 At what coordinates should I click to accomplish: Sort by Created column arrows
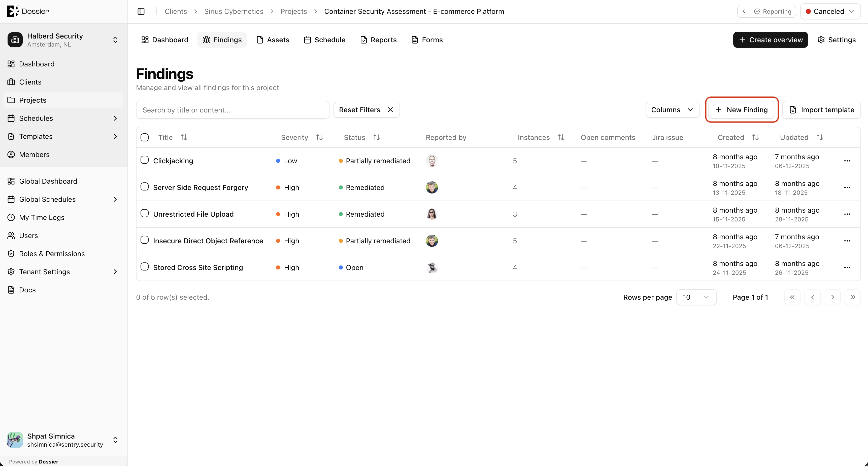pos(755,137)
